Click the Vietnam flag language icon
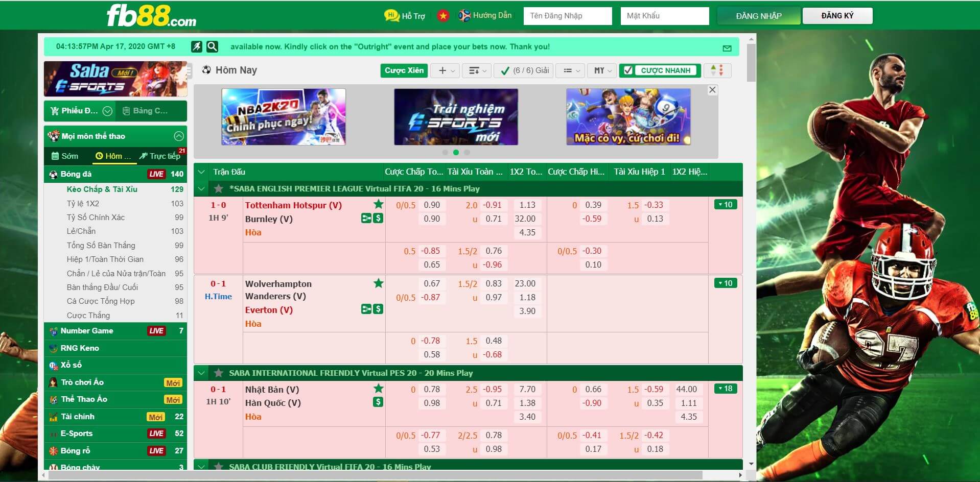 [443, 16]
